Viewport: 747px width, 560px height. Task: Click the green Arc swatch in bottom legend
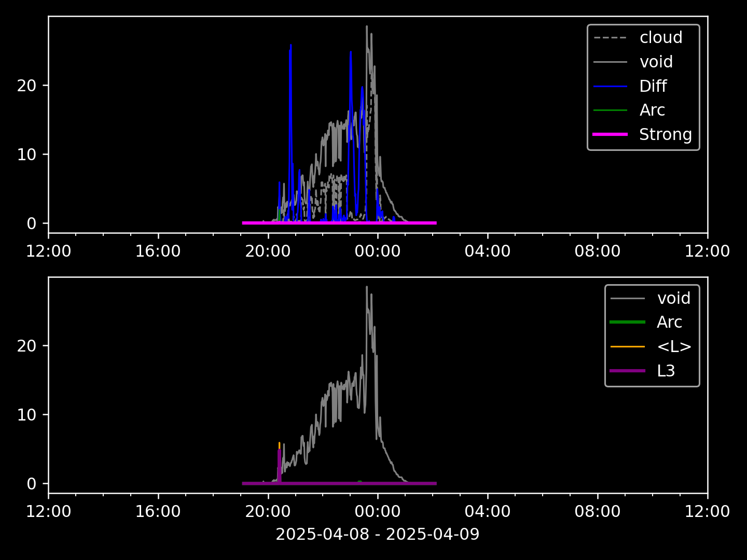[x=628, y=323]
